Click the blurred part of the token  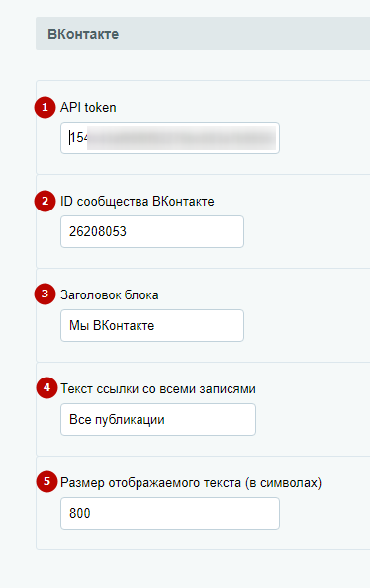point(182,138)
